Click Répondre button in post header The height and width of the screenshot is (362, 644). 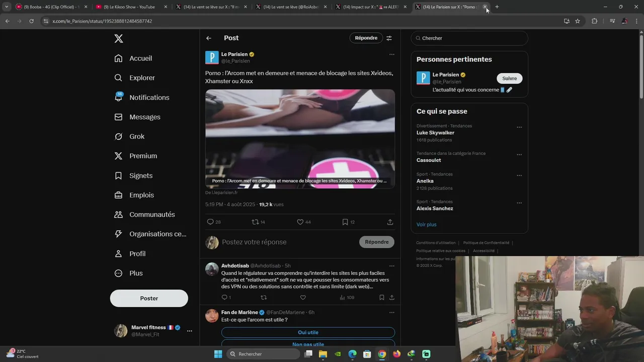tap(366, 38)
